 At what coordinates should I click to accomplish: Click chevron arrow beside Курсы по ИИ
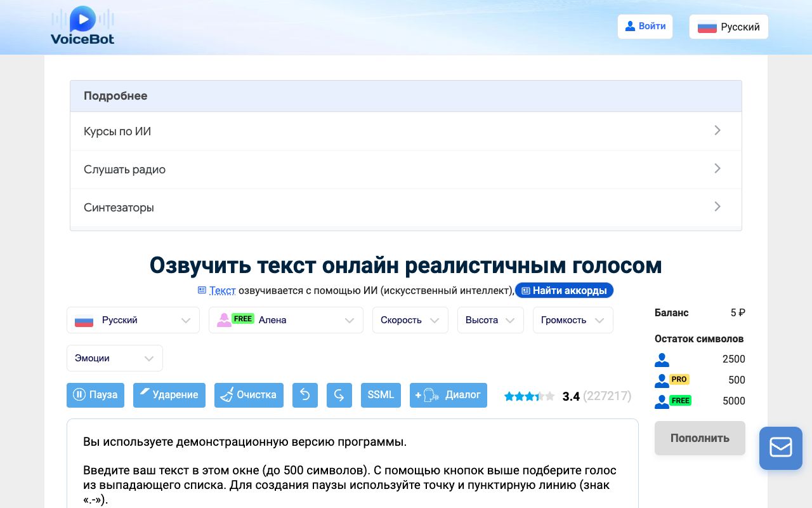[717, 130]
